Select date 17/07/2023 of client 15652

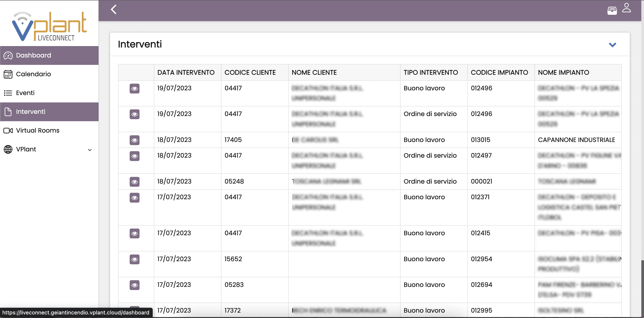[x=187, y=264]
